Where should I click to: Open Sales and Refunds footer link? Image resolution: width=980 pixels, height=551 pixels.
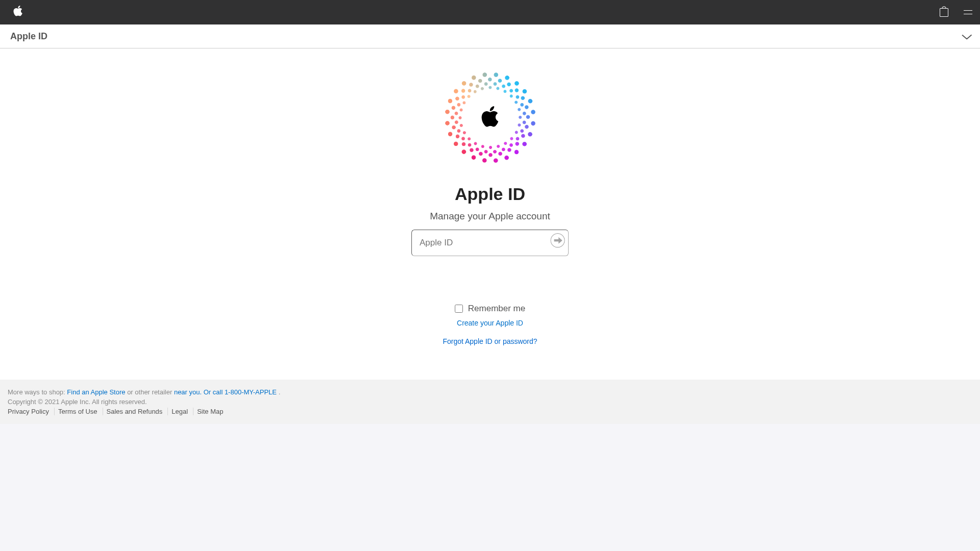[x=134, y=412]
